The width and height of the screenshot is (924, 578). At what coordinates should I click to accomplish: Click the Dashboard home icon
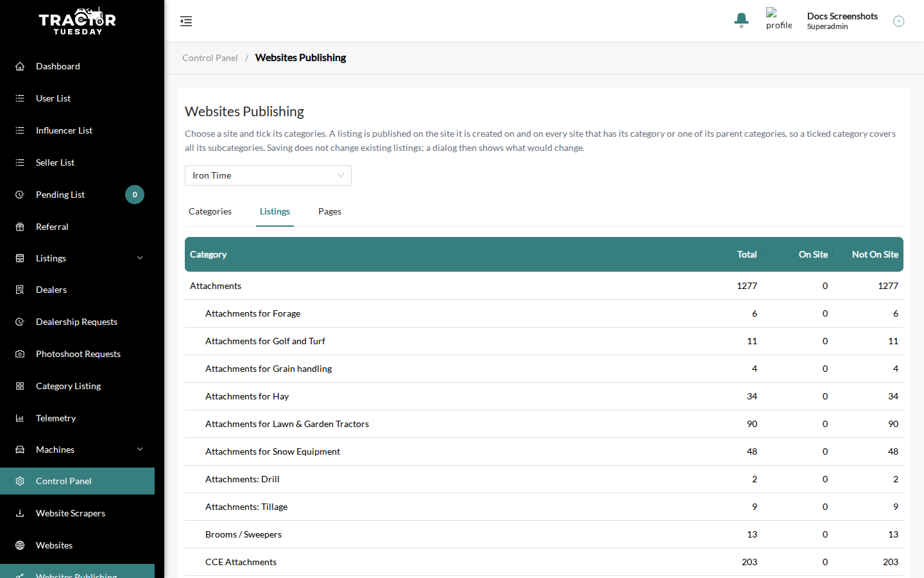pos(20,66)
